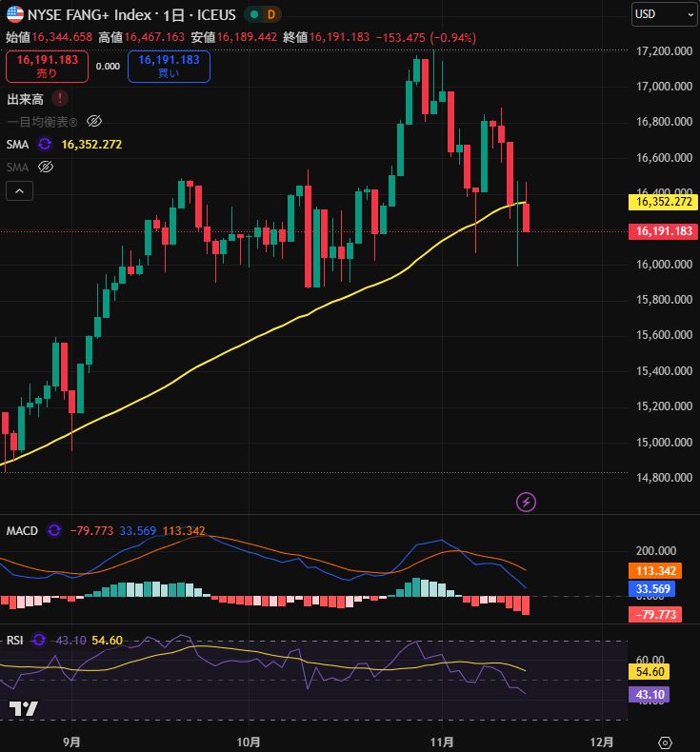
Task: Toggle the green market status dot
Action: pos(252,14)
